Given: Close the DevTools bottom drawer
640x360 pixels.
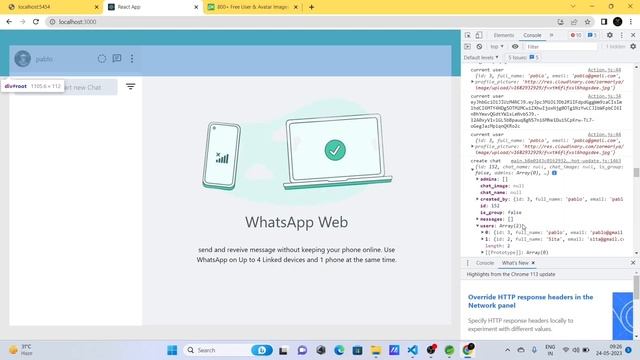Looking at the screenshot, I should [x=633, y=263].
